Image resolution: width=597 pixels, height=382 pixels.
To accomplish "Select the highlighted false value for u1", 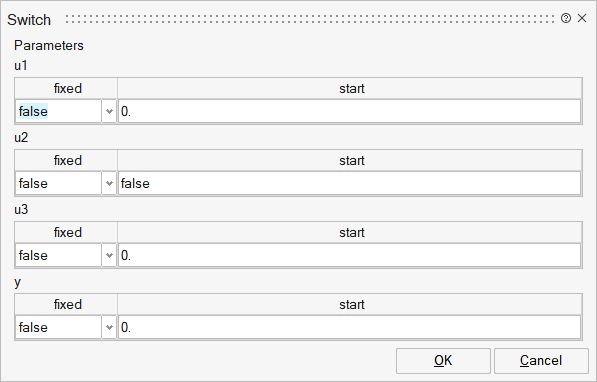I will 34,111.
